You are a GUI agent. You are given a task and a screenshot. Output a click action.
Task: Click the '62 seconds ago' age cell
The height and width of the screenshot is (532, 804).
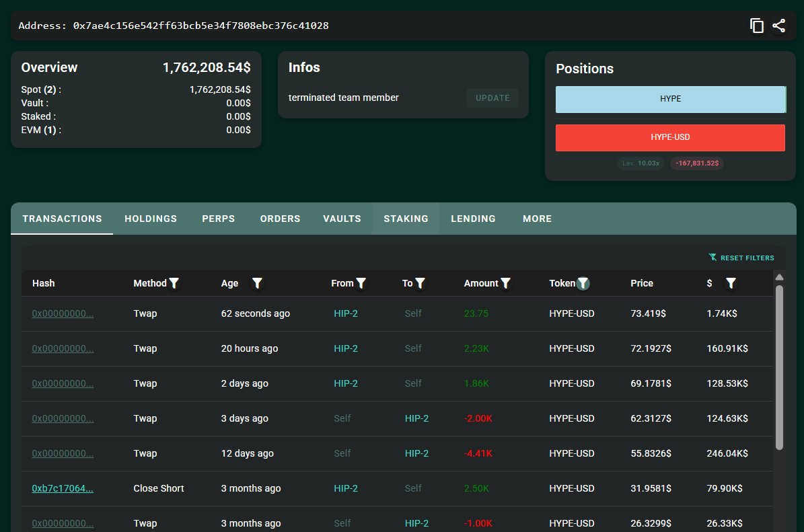tap(256, 313)
